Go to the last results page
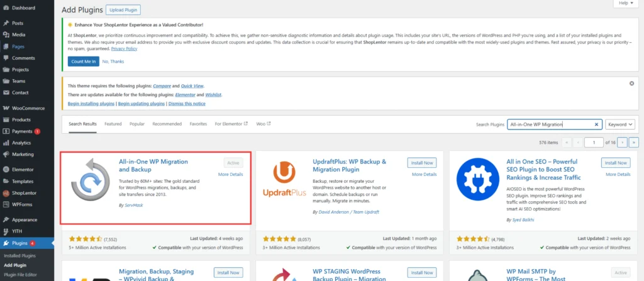Image resolution: width=644 pixels, height=281 pixels. click(x=634, y=143)
